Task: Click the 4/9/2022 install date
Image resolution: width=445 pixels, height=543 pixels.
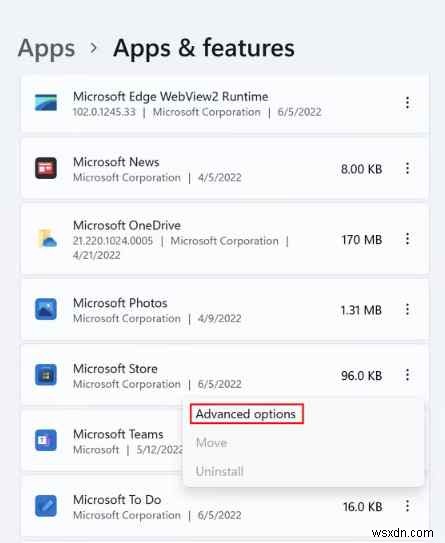Action: 220,318
